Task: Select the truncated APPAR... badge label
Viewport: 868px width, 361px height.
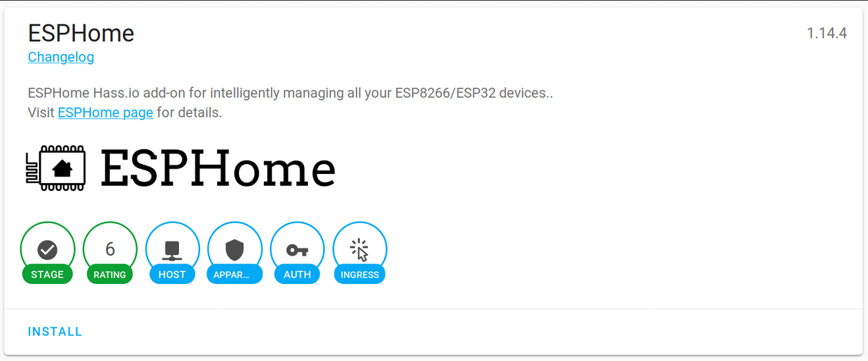Action: coord(235,275)
